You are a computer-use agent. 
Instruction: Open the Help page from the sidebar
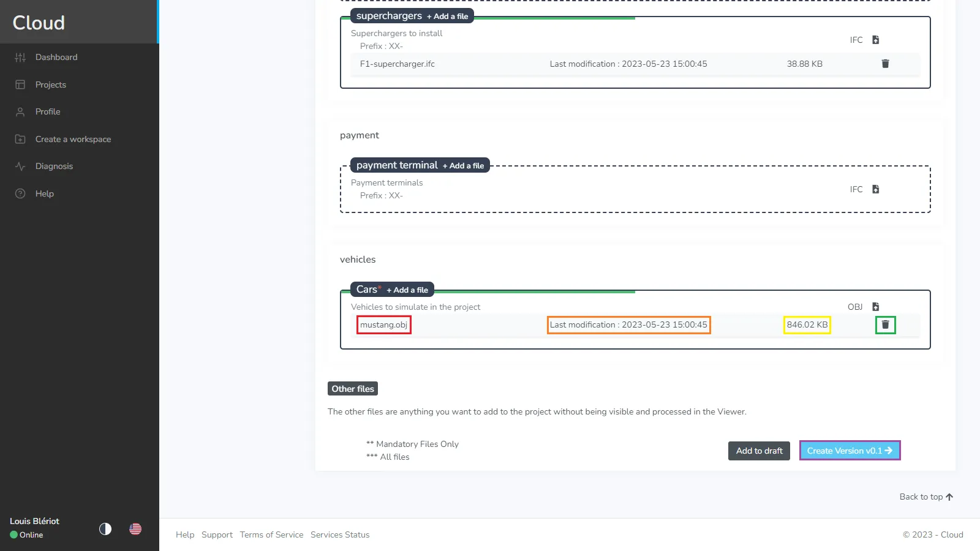coord(44,193)
